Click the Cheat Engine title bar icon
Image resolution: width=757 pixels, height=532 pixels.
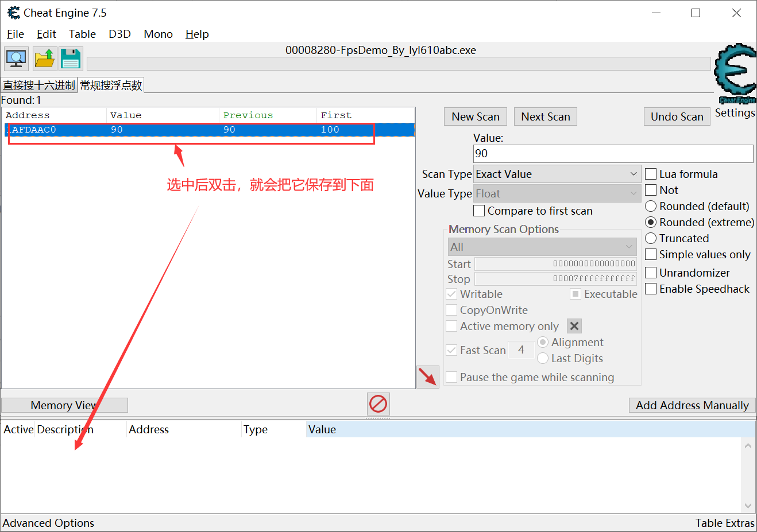point(13,13)
